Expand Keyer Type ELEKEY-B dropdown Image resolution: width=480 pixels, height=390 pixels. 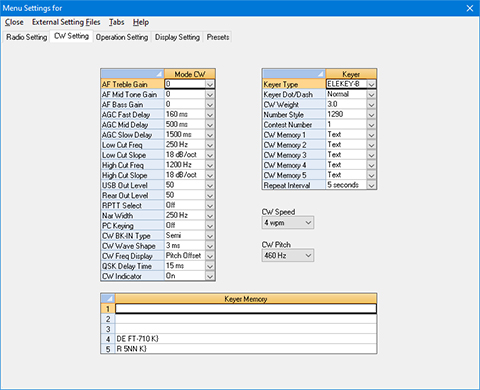click(x=371, y=84)
